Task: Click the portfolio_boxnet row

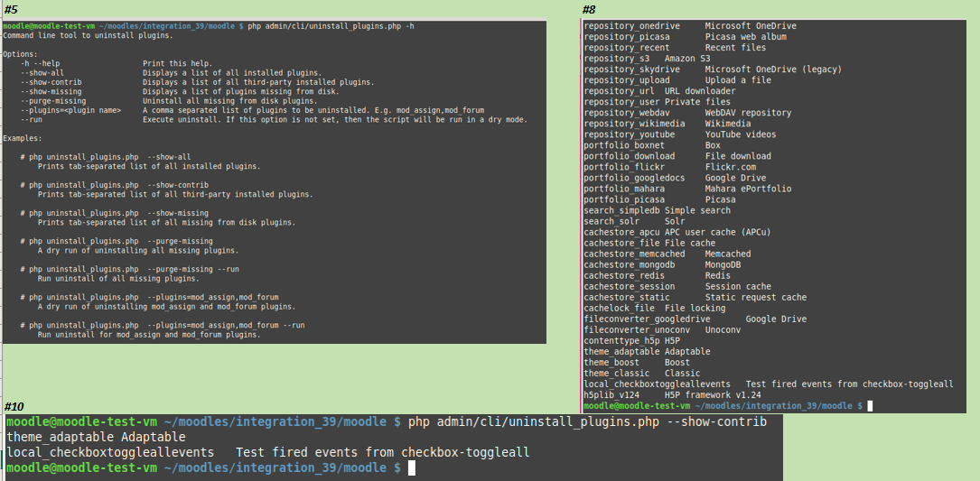Action: click(x=652, y=145)
